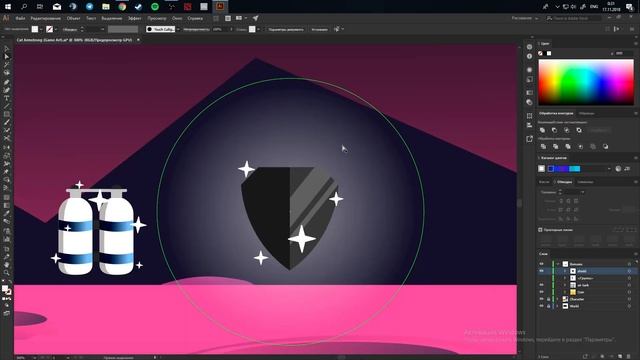Open the Файл menu
Screen dimensions: 640x360
(20, 18)
